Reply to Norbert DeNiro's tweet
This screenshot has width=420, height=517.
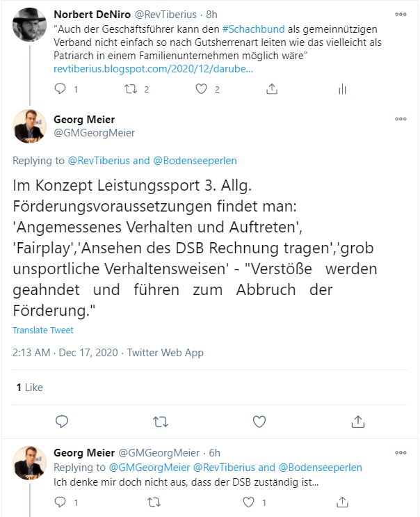pos(60,88)
